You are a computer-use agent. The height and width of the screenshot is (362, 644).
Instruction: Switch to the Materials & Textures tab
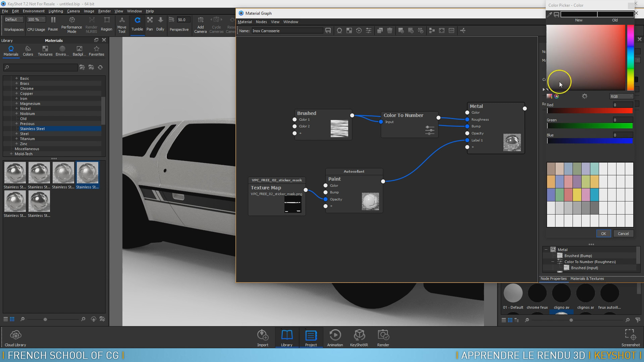(587, 279)
